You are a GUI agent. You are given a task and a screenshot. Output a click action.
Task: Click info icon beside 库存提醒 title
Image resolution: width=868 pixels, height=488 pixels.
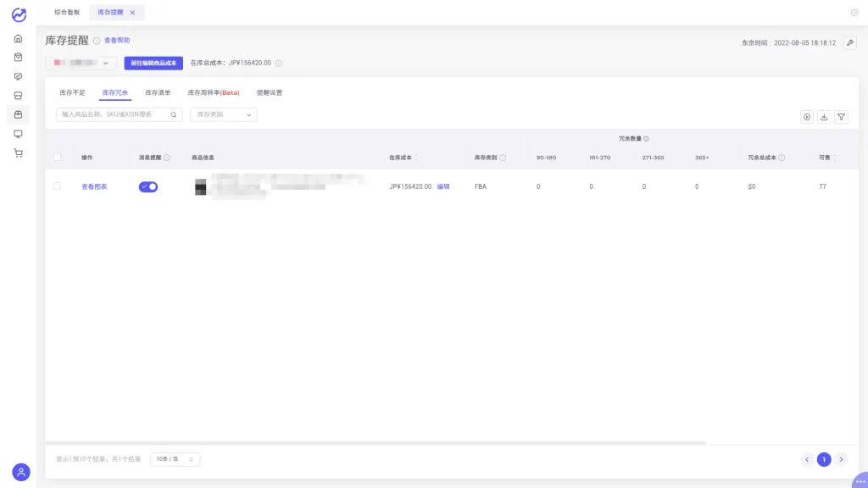(x=97, y=41)
